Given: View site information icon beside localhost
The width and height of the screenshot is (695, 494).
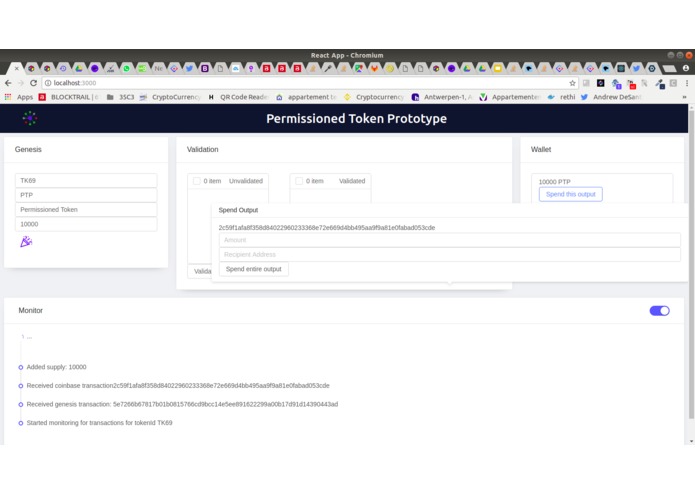Looking at the screenshot, I should (x=48, y=83).
